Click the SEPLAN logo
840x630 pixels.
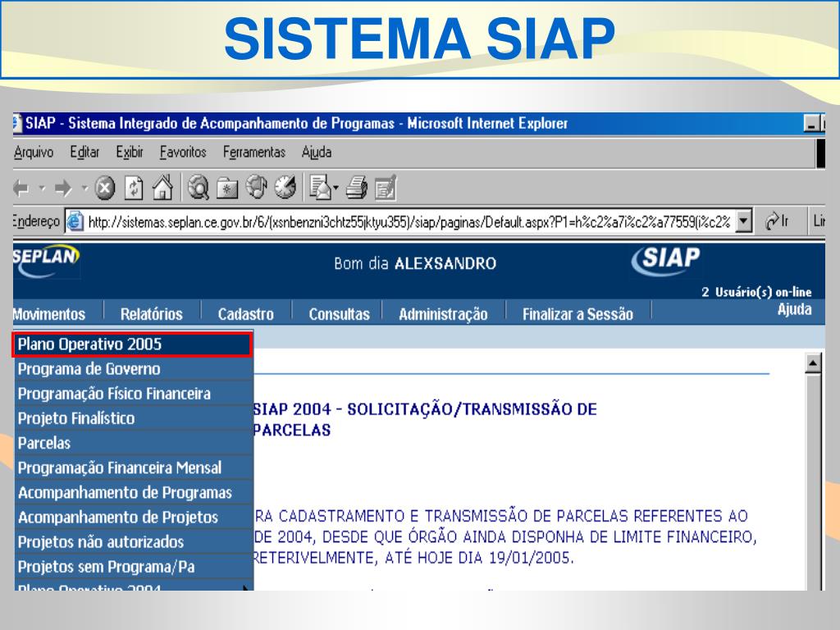[x=47, y=261]
